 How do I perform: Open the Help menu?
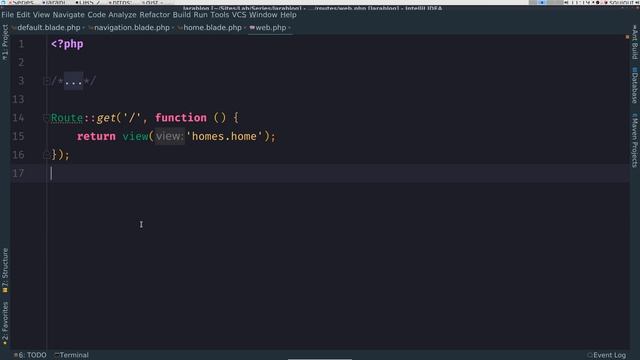(x=288, y=15)
